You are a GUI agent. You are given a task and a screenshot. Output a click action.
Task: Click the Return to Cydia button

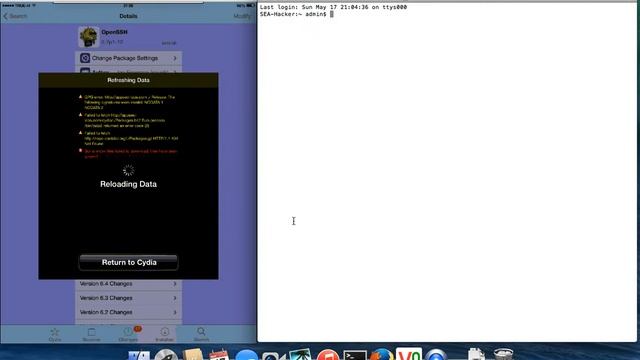point(129,262)
